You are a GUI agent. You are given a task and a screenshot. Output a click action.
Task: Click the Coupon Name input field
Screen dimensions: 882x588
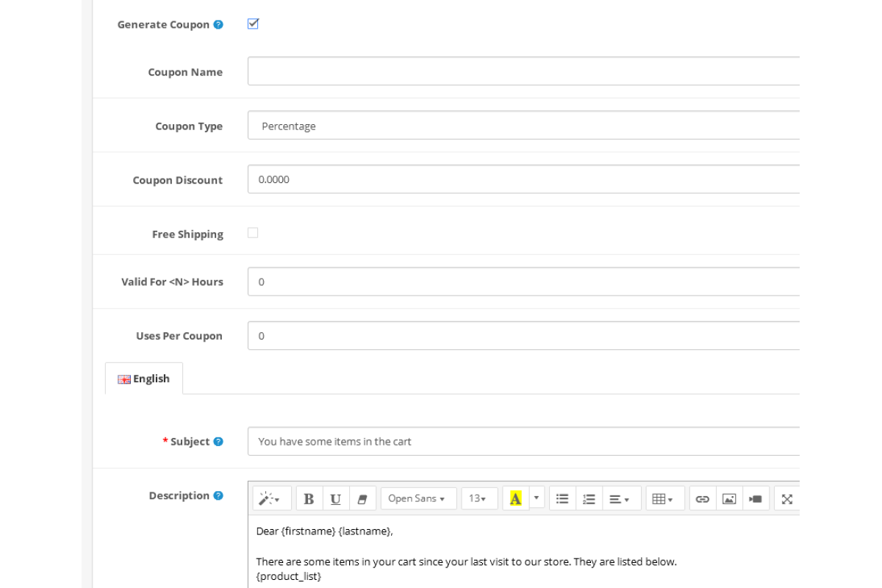point(523,71)
